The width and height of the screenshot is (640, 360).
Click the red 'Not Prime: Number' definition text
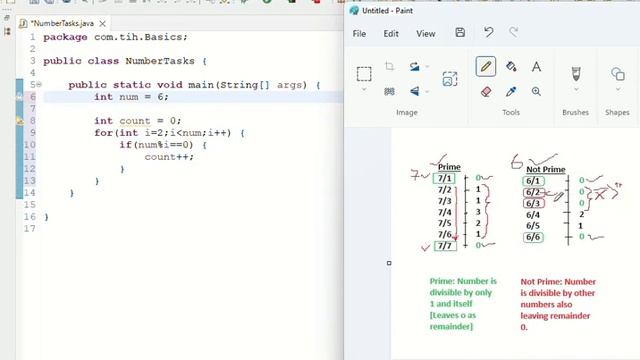point(558,282)
